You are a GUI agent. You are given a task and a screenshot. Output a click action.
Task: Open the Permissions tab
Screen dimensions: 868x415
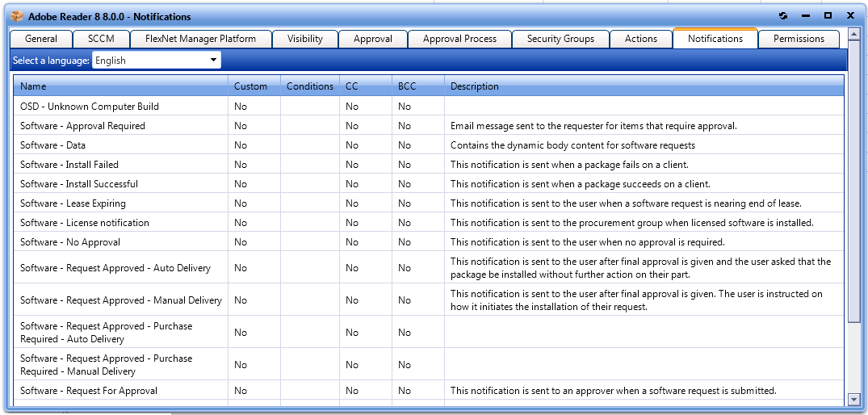[799, 39]
